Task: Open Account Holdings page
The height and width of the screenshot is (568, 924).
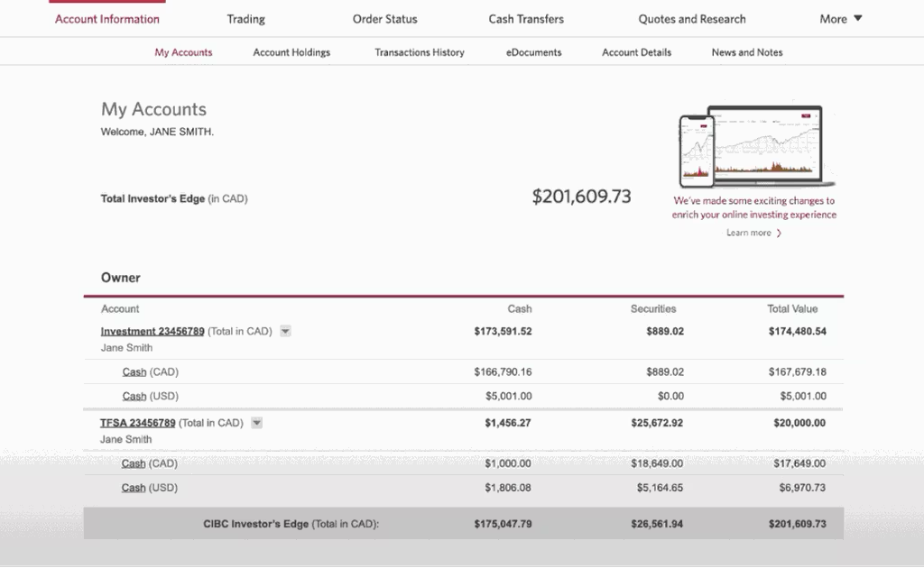Action: click(x=291, y=52)
